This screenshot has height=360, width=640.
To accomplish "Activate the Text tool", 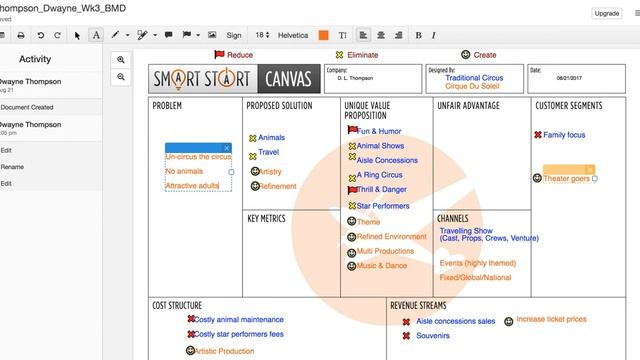I will 96,35.
